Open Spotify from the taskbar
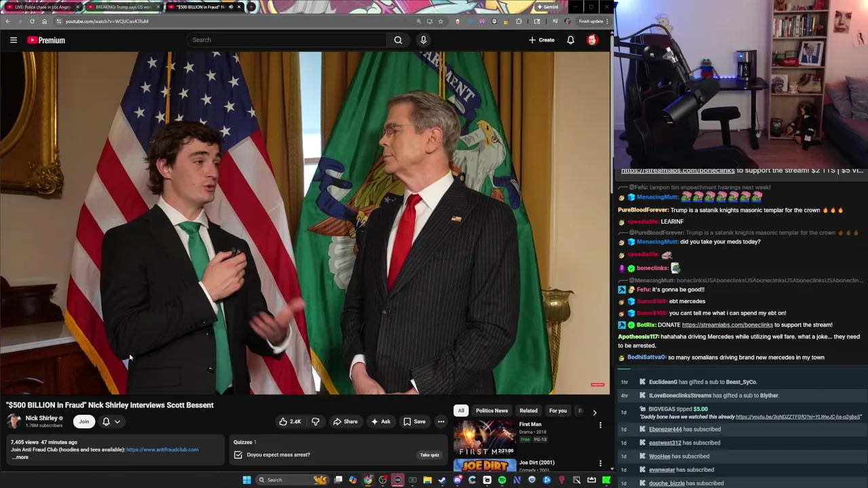Image resolution: width=868 pixels, height=488 pixels. pyautogui.click(x=502, y=480)
